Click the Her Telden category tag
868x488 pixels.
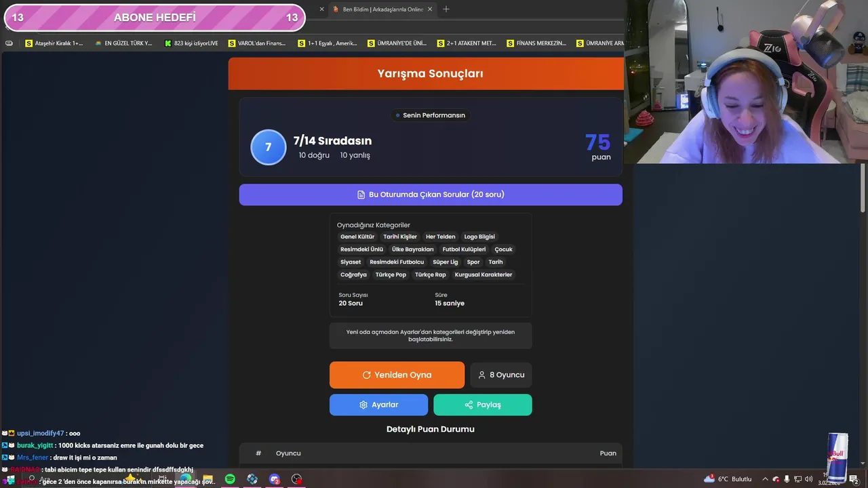click(441, 237)
